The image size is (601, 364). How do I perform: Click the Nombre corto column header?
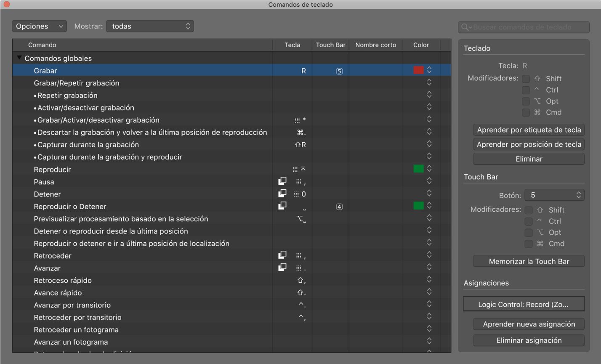pyautogui.click(x=376, y=45)
